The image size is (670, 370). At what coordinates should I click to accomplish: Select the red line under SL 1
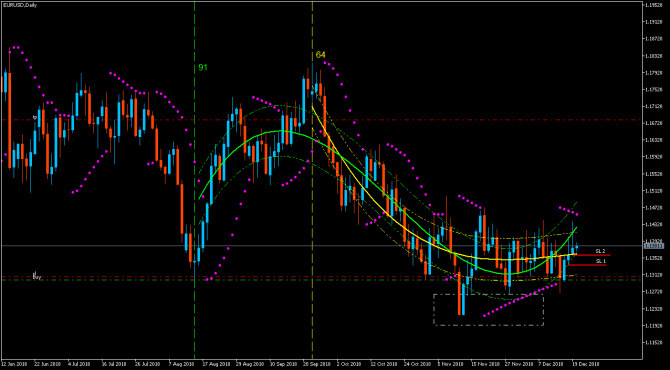[x=587, y=265]
